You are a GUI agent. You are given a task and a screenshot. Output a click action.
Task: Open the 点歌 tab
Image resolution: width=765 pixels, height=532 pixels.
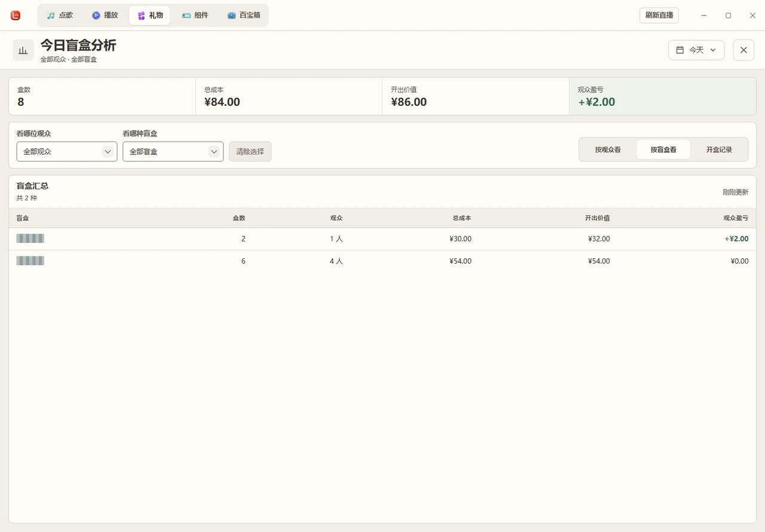pyautogui.click(x=60, y=16)
